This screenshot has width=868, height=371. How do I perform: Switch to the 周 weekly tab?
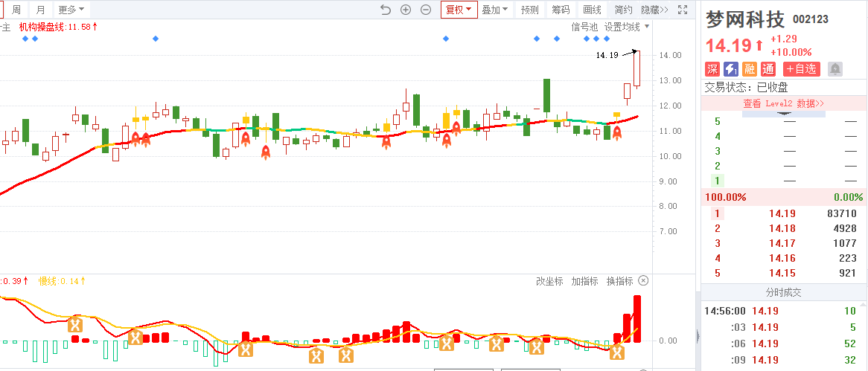click(16, 10)
